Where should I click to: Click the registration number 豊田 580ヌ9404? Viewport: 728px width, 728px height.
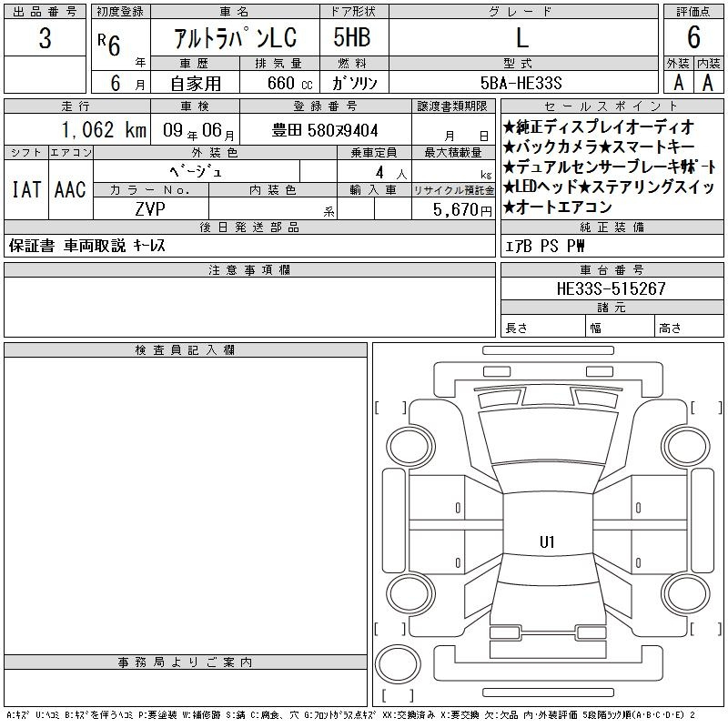[325, 130]
